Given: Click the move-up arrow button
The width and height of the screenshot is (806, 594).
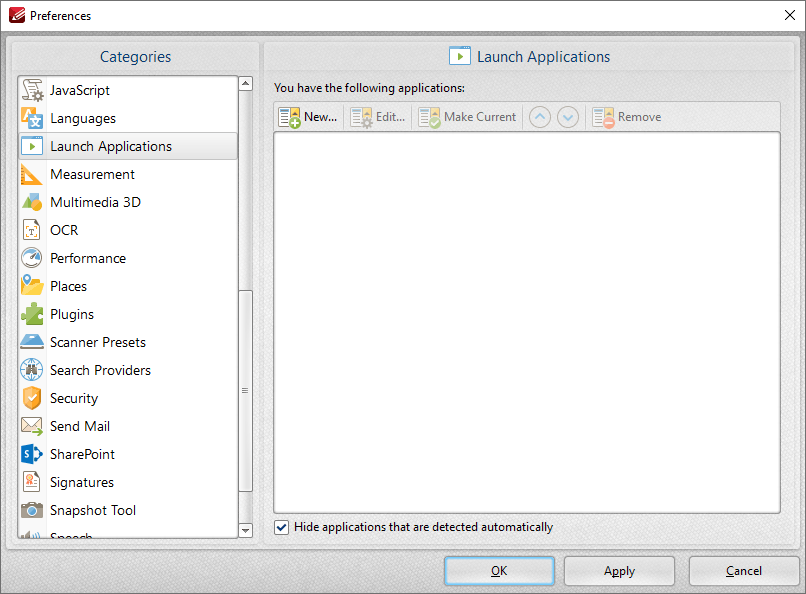Looking at the screenshot, I should (539, 117).
